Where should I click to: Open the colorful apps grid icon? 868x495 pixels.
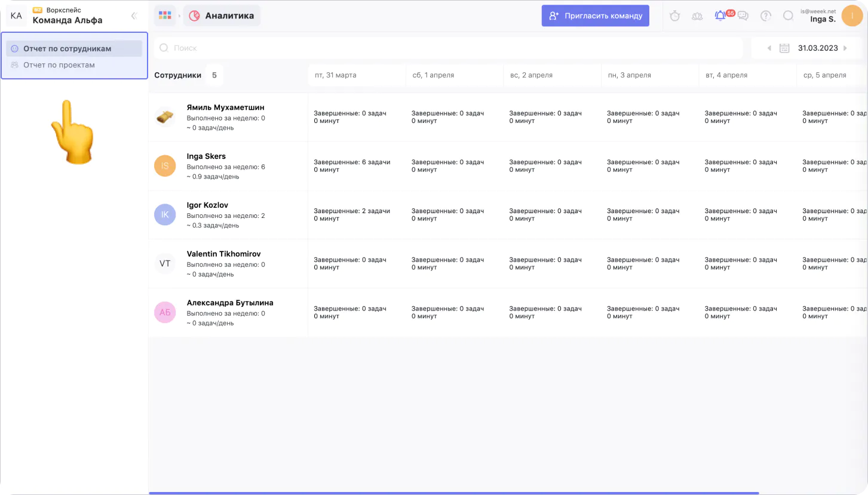click(165, 16)
